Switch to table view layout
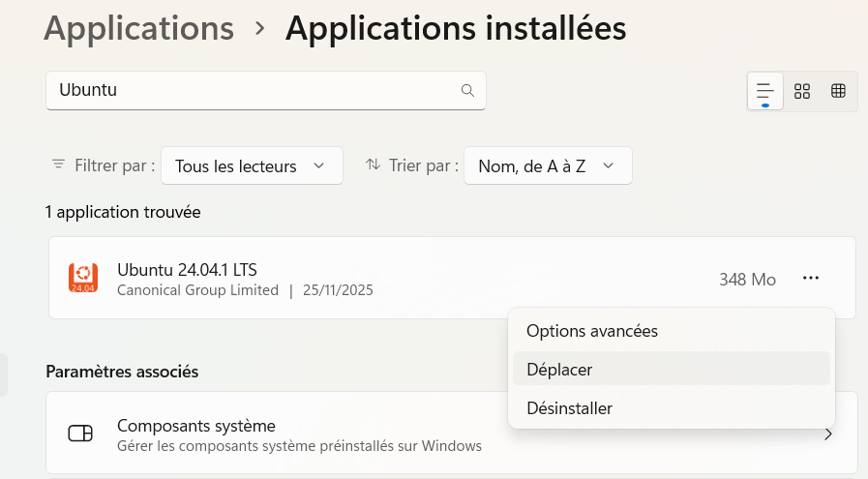 [839, 91]
